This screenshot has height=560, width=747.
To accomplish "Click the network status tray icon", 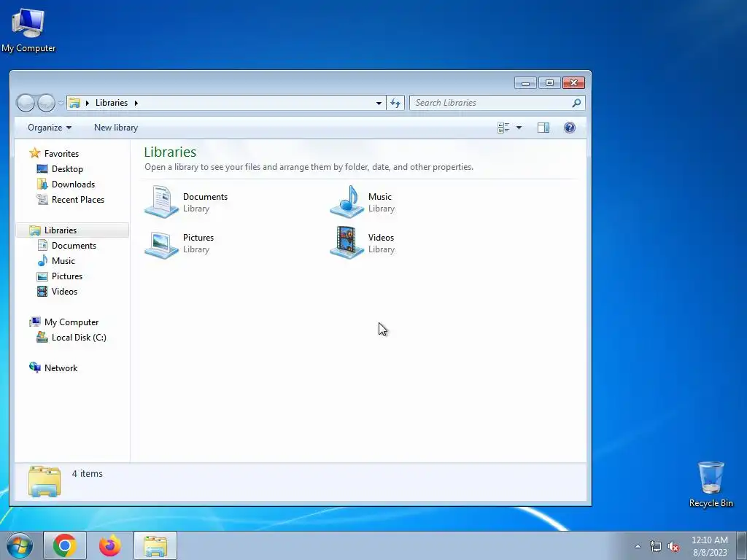I will pyautogui.click(x=656, y=547).
